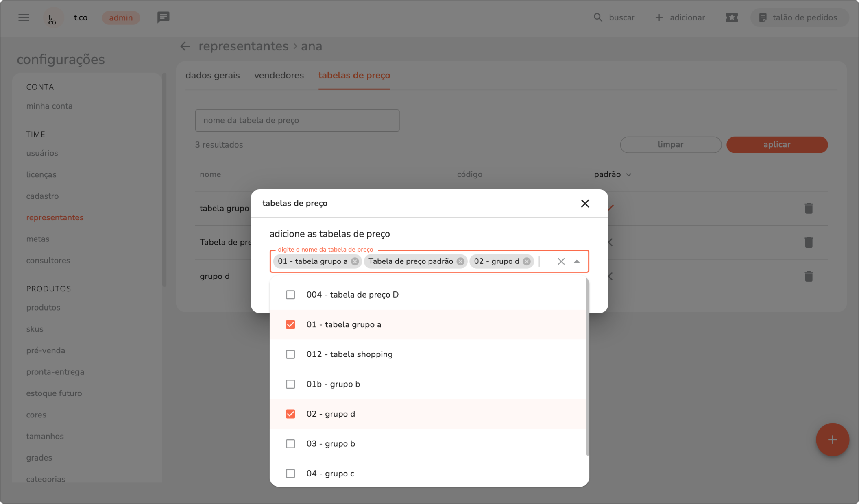This screenshot has width=859, height=504.
Task: Collapse the price table dropdown list arrow
Action: coord(576,261)
